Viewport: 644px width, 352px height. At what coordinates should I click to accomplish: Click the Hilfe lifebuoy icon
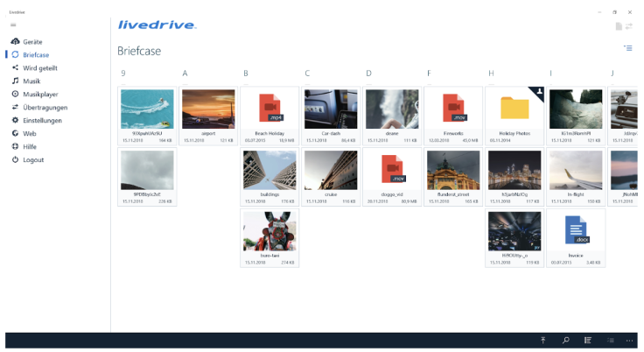pos(15,146)
